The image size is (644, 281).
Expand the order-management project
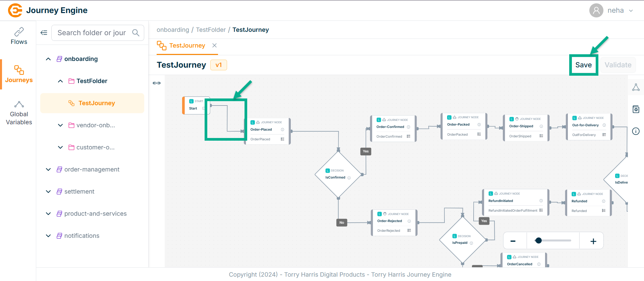point(48,169)
